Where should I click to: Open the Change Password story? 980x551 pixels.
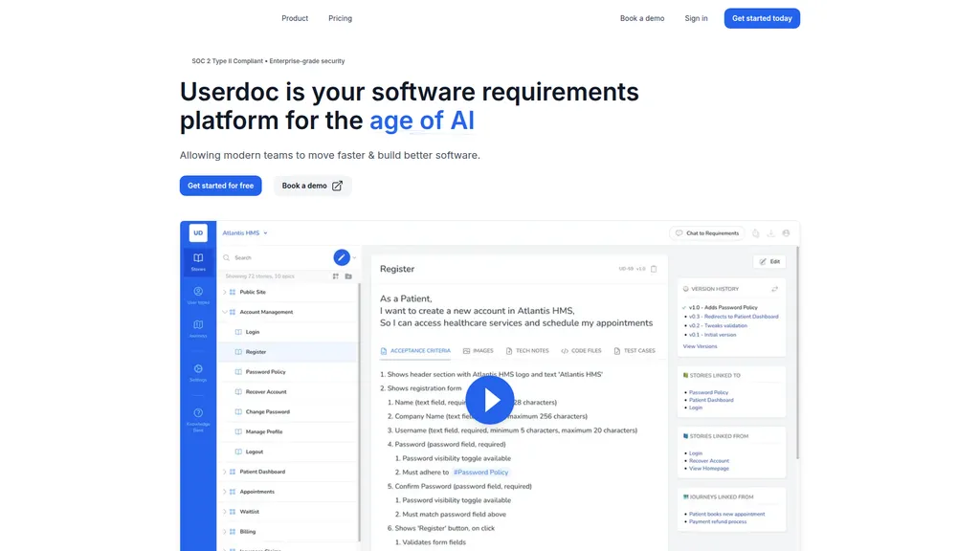point(268,411)
